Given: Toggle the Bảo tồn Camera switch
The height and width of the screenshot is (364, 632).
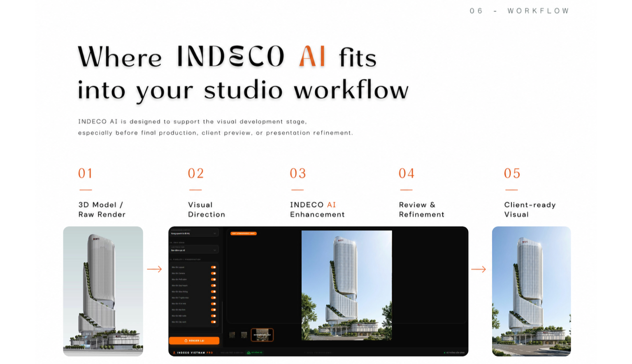Looking at the screenshot, I should pyautogui.click(x=214, y=273).
